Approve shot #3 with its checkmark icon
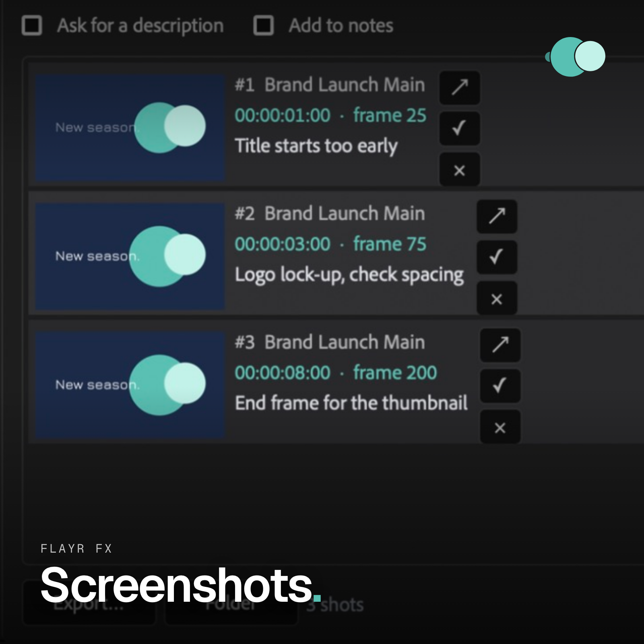The width and height of the screenshot is (644, 644). click(x=500, y=386)
